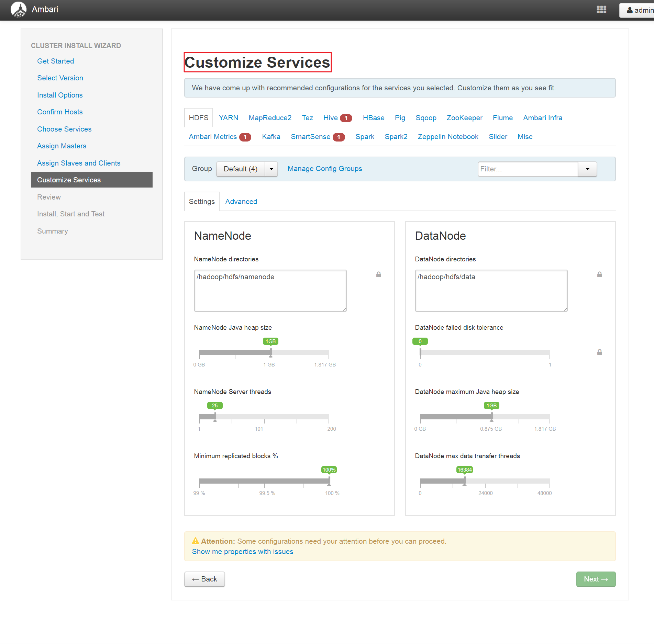Go to Choose Services wizard step
654x644 pixels.
point(64,129)
